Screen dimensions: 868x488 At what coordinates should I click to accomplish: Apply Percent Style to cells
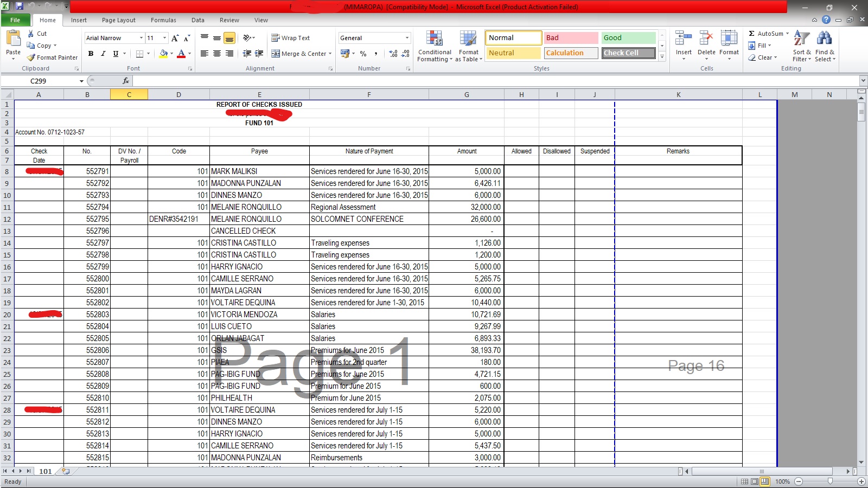tap(363, 54)
